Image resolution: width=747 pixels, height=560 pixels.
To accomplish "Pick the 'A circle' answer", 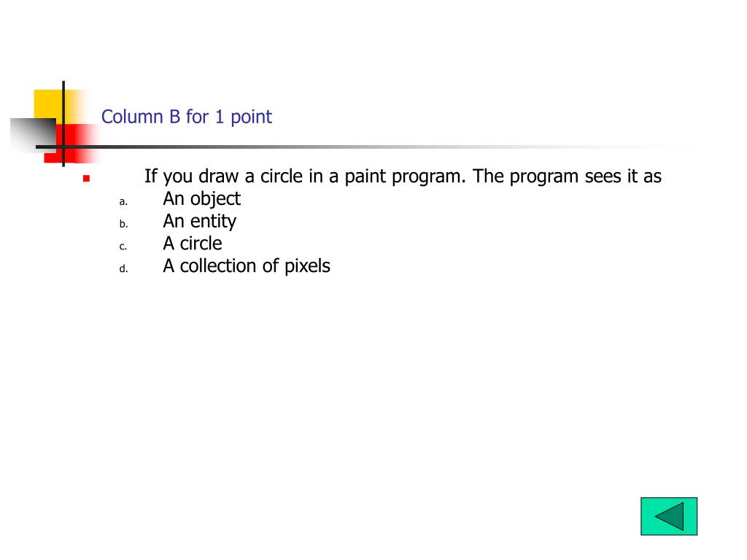I will (x=193, y=244).
